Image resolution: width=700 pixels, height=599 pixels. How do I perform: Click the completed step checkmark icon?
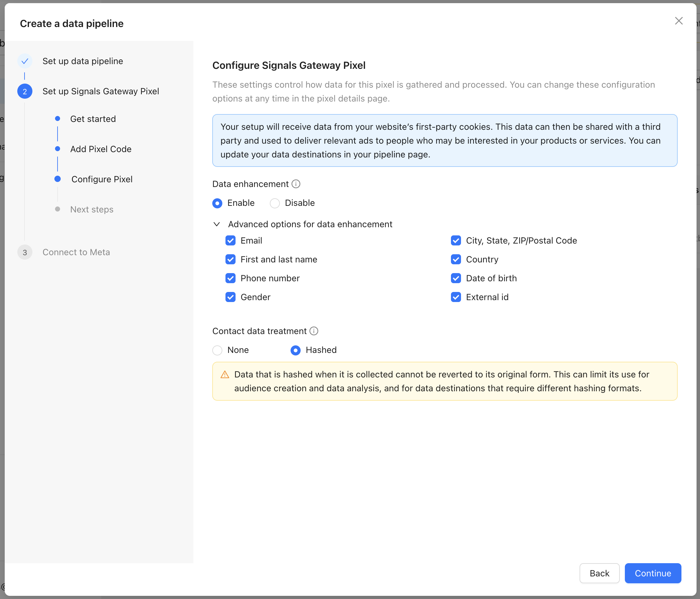coord(25,61)
